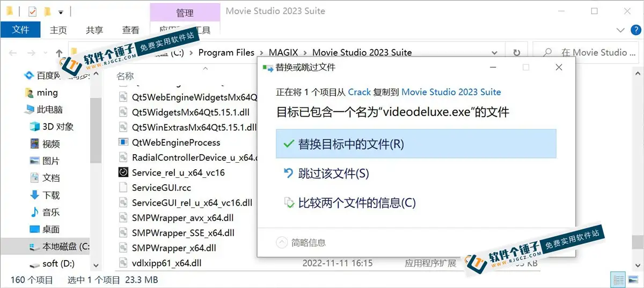Select the 音乐 music note icon
This screenshot has width=644, height=288.
tap(34, 212)
